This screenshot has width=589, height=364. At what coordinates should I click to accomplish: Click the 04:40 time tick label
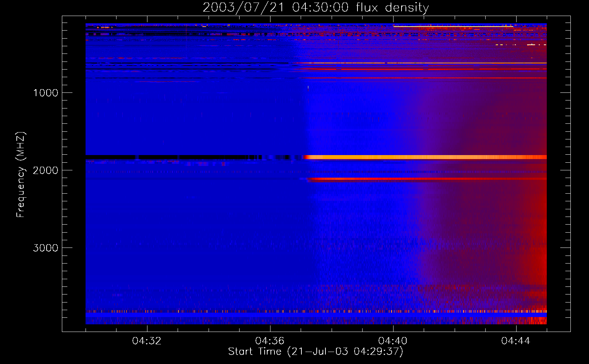pos(393,341)
